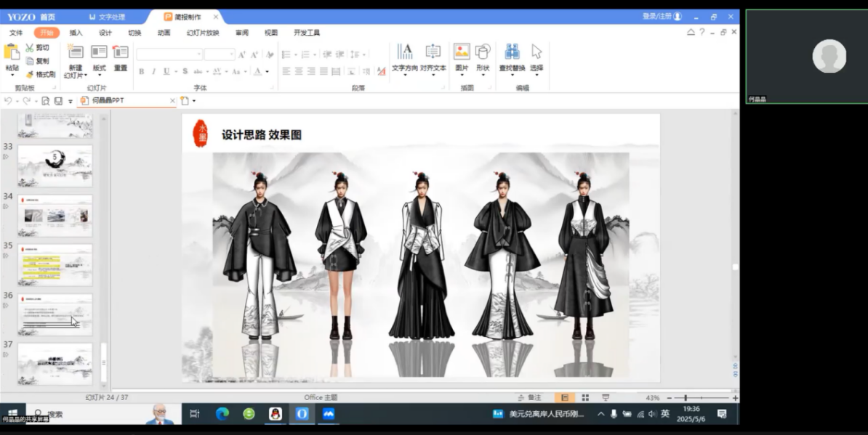Click the Text Direction (文字方向) icon
The image size is (868, 435).
coord(405,52)
